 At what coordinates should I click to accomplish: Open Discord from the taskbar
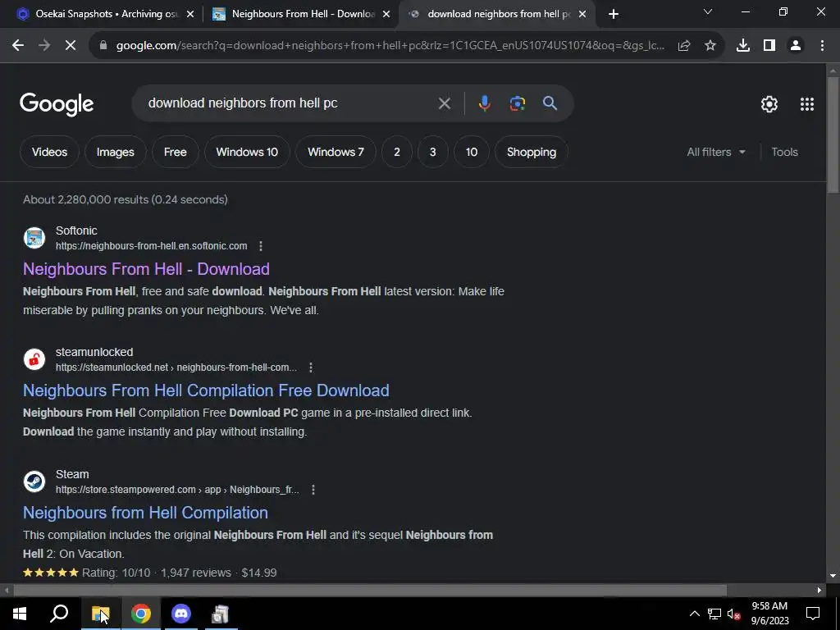(x=181, y=614)
